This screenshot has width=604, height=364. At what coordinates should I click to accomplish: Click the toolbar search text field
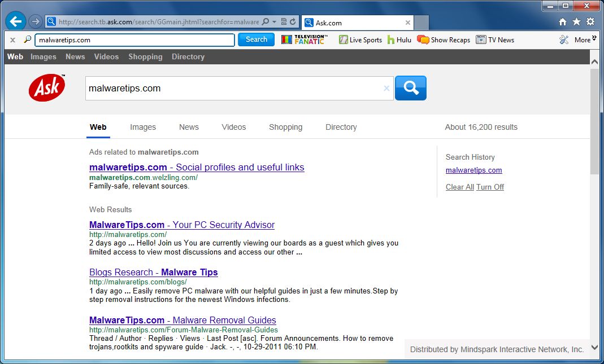pos(135,40)
